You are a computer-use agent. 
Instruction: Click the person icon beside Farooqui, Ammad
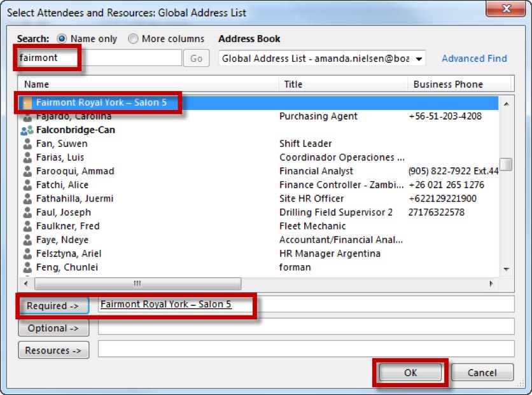pyautogui.click(x=27, y=172)
